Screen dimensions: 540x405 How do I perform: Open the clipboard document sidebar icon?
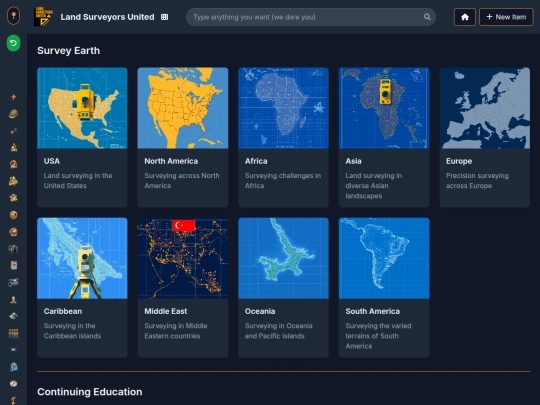pos(13,265)
